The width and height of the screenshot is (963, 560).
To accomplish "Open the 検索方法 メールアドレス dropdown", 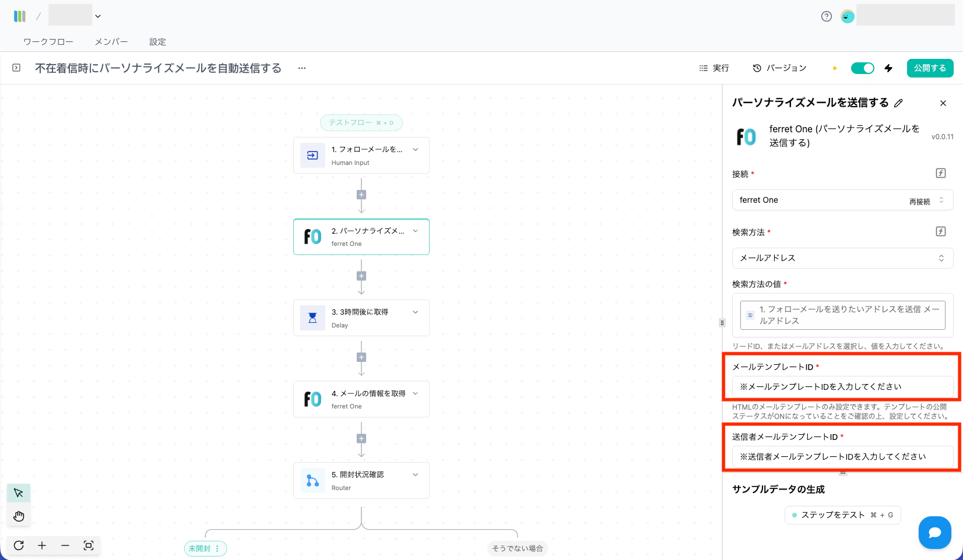I will [842, 258].
